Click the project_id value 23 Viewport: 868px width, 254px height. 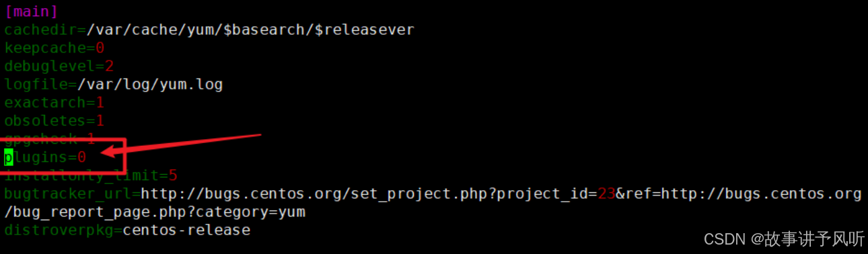[x=606, y=194]
